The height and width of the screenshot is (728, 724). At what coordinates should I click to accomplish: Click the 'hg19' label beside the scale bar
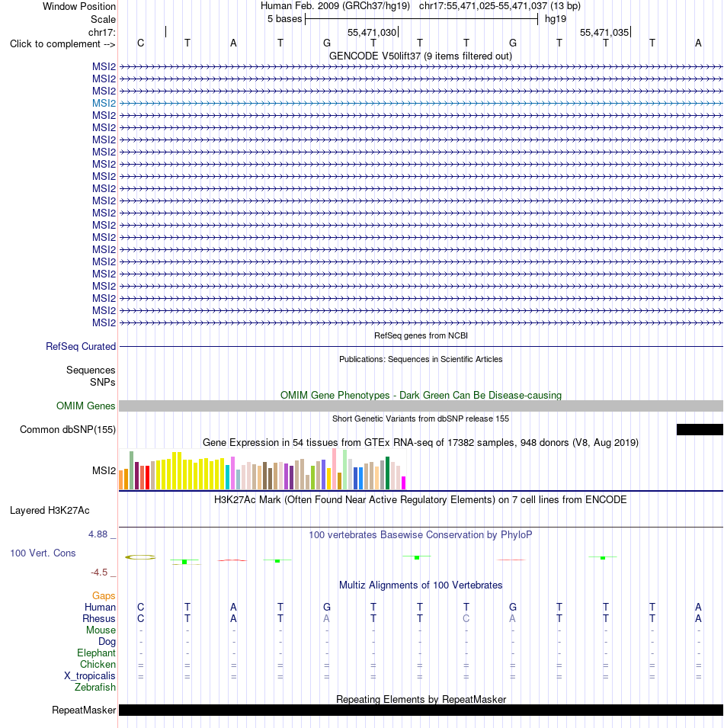pos(556,19)
